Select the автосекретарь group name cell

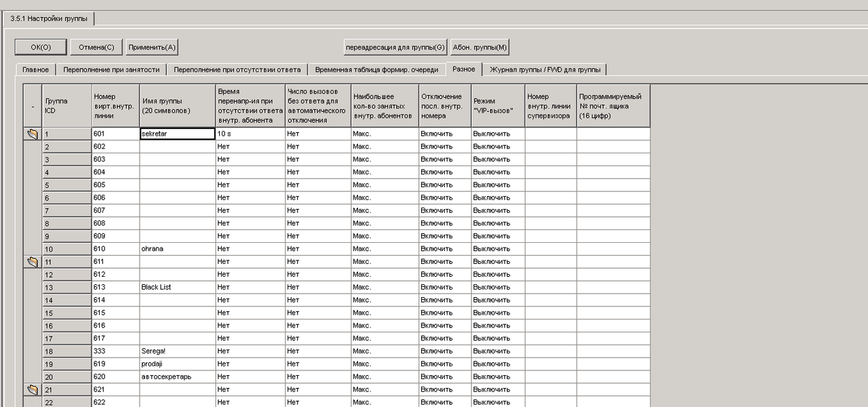point(178,376)
